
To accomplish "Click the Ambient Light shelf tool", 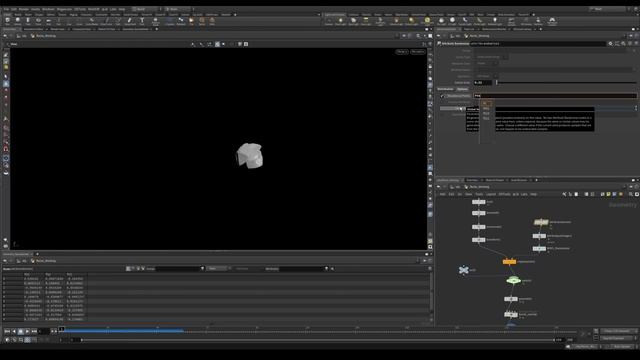I will 495,21.
